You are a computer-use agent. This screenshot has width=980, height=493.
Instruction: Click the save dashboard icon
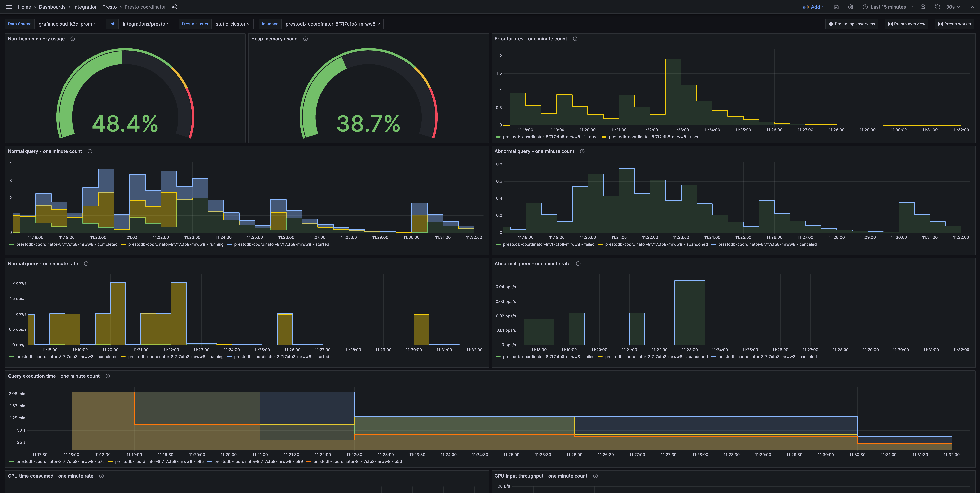836,7
